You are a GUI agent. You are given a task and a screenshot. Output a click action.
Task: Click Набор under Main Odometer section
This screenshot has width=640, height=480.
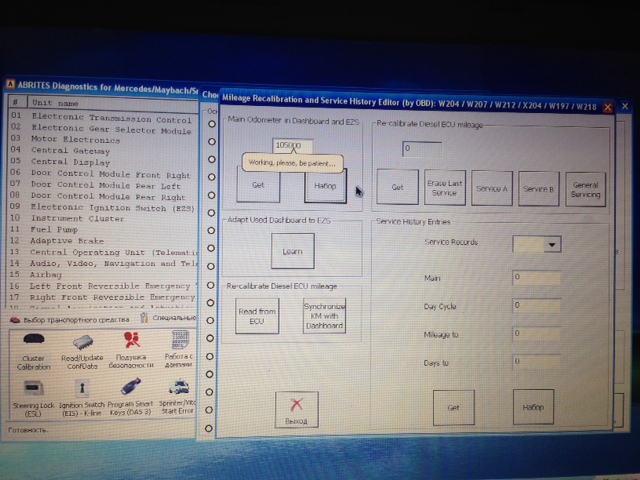[325, 186]
